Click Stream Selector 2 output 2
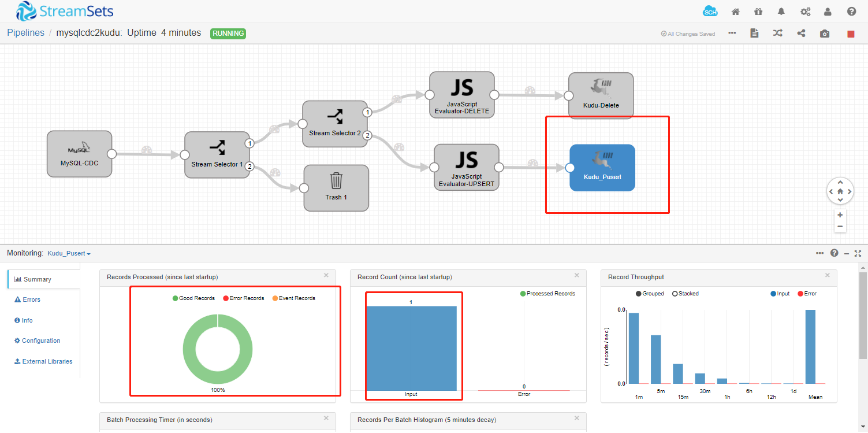 tap(367, 135)
